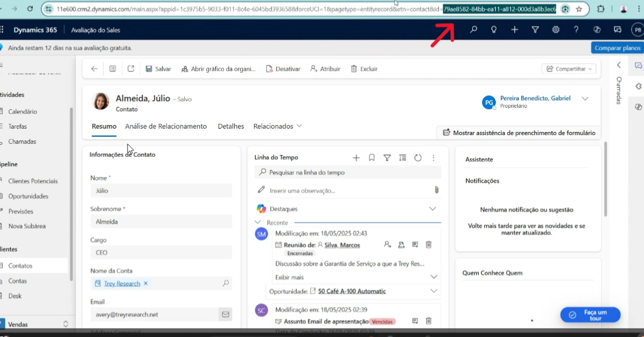This screenshot has height=337, width=644.
Task: Click the help question mark icon
Action: coord(576,30)
